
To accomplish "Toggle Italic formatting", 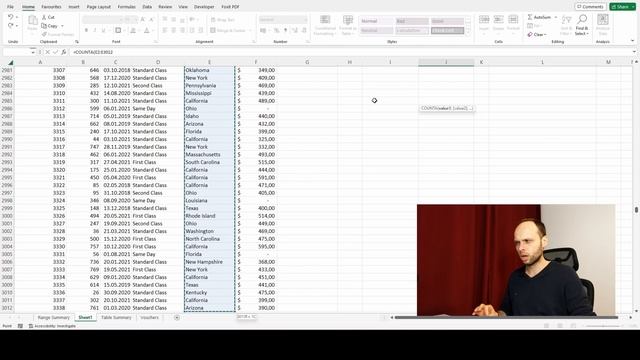I will pyautogui.click(x=95, y=30).
